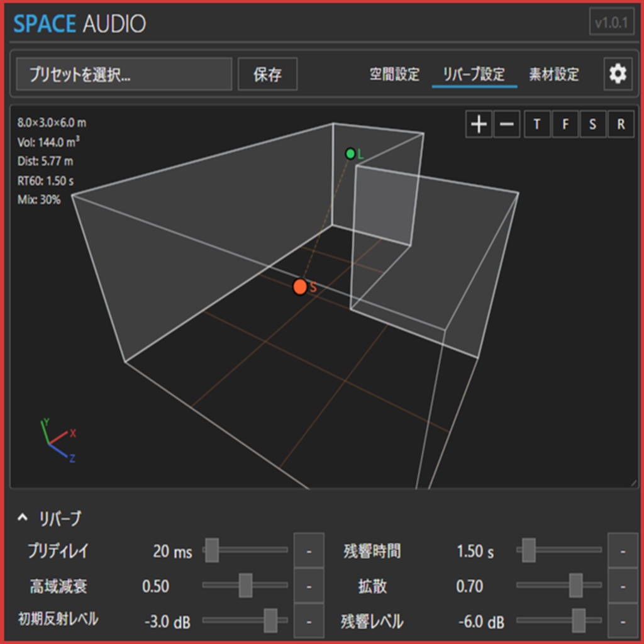Click the 残響レベル label
Image resolution: width=644 pixels, height=644 pixels.
point(372,621)
